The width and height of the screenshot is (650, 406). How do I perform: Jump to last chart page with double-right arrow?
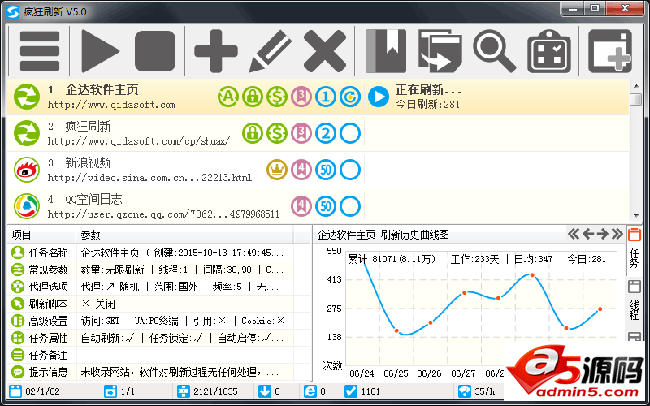(617, 234)
